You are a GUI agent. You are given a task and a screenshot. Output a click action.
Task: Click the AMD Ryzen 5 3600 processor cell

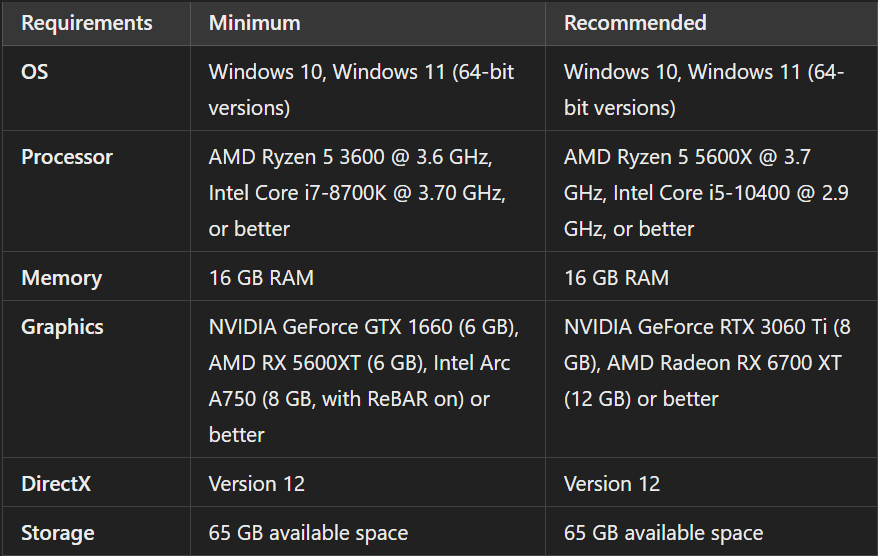tap(361, 193)
